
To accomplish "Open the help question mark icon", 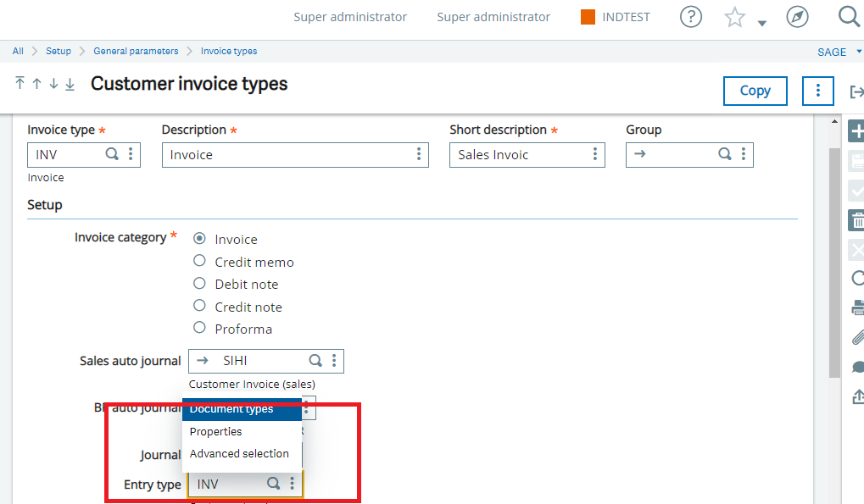I will [691, 17].
